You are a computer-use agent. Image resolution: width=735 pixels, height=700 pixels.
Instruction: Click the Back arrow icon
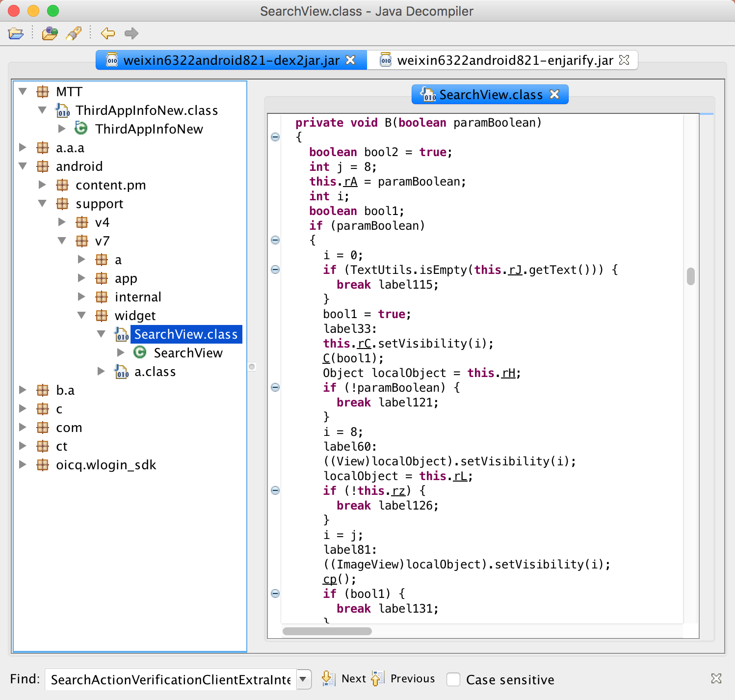point(107,33)
